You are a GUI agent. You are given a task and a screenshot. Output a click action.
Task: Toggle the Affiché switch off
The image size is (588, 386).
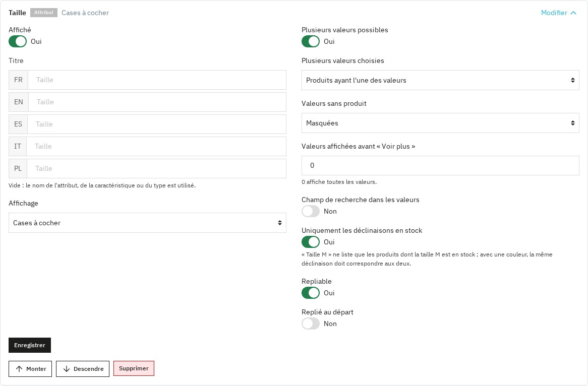tap(18, 41)
